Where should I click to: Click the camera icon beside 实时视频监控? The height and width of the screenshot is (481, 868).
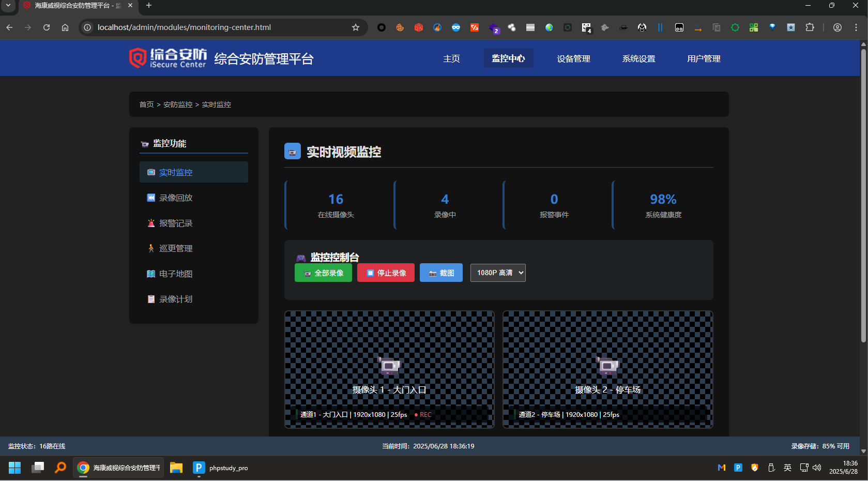pyautogui.click(x=292, y=152)
